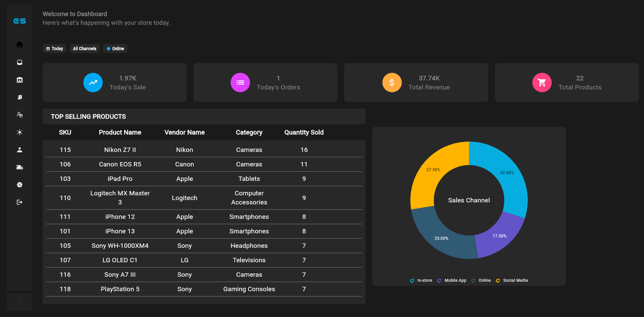The image size is (644, 317).
Task: Expand the sidebar with the arrow button
Action: (x=19, y=302)
